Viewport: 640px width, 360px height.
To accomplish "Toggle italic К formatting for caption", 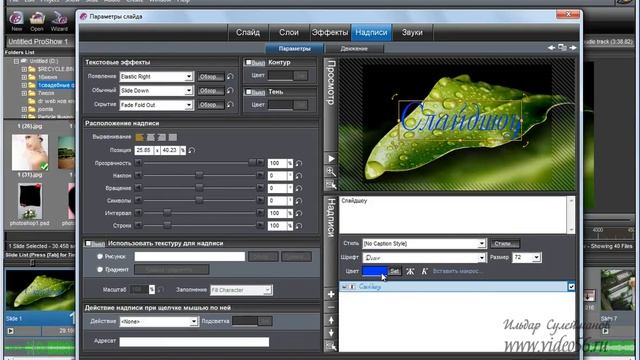I will (424, 271).
